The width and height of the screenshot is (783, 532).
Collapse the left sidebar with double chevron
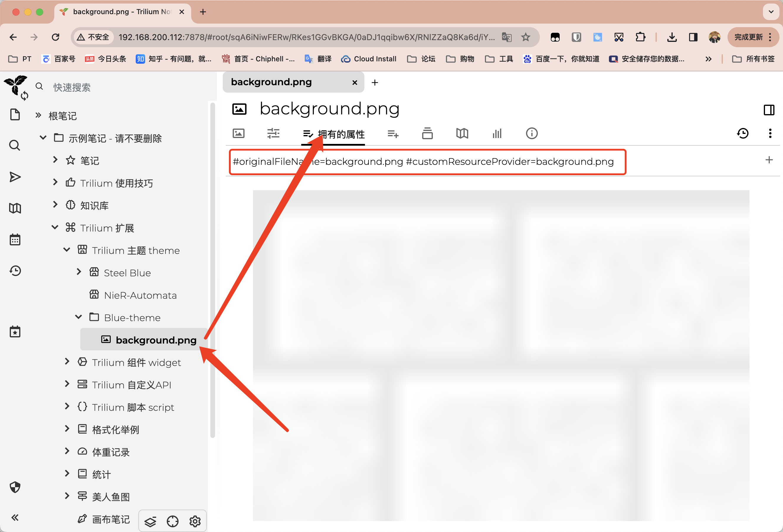15,518
